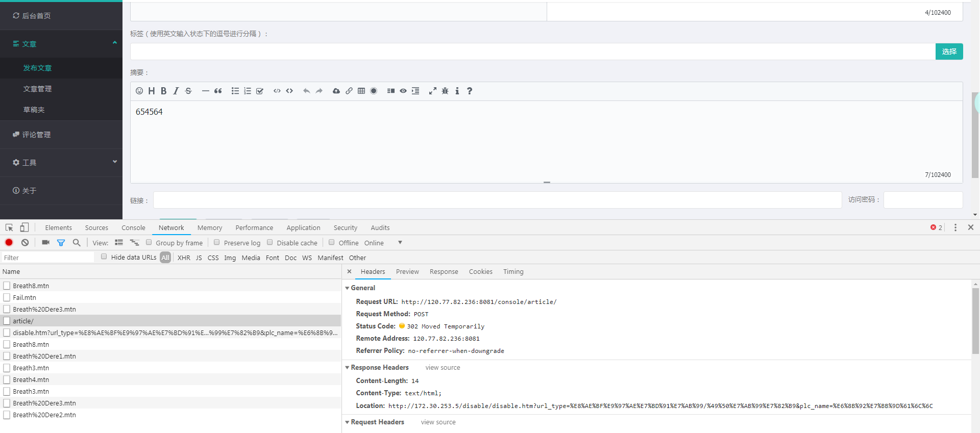Click the DevTools record network button
980x433 pixels.
(x=9, y=243)
